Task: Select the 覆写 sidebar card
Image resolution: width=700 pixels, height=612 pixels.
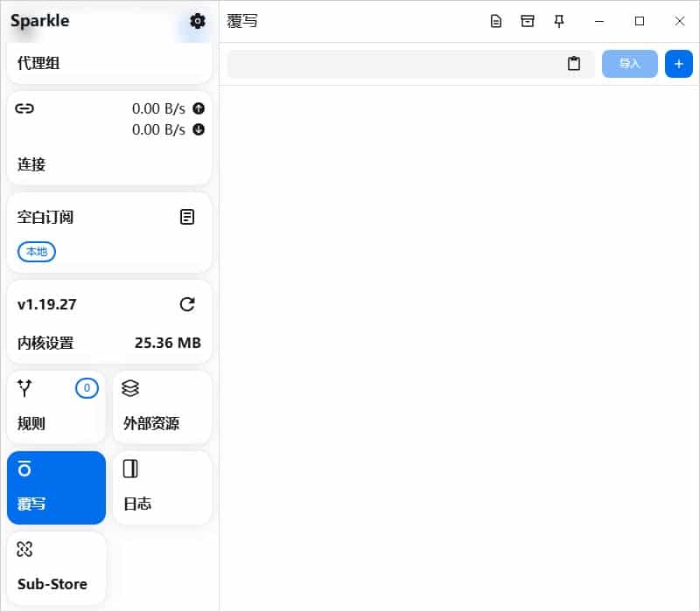Action: [x=57, y=488]
